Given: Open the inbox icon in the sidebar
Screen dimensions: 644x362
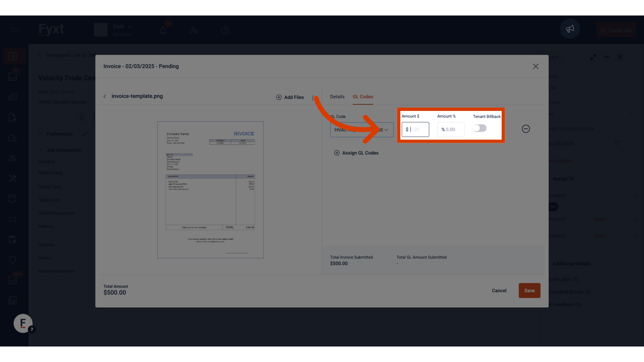Looking at the screenshot, I should [x=13, y=77].
